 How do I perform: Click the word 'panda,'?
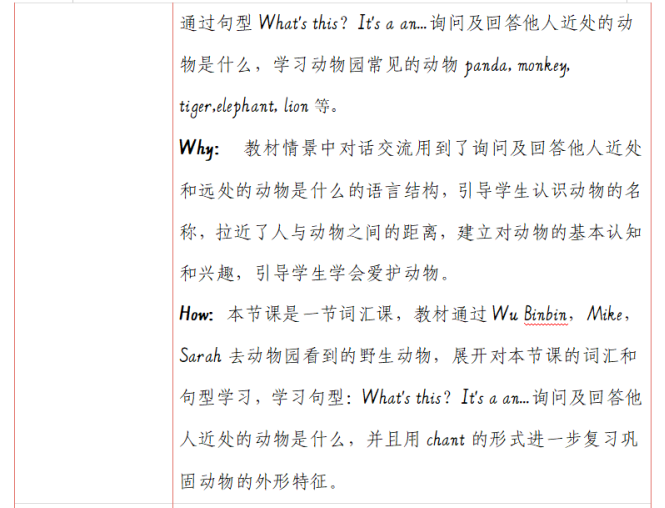[488, 66]
